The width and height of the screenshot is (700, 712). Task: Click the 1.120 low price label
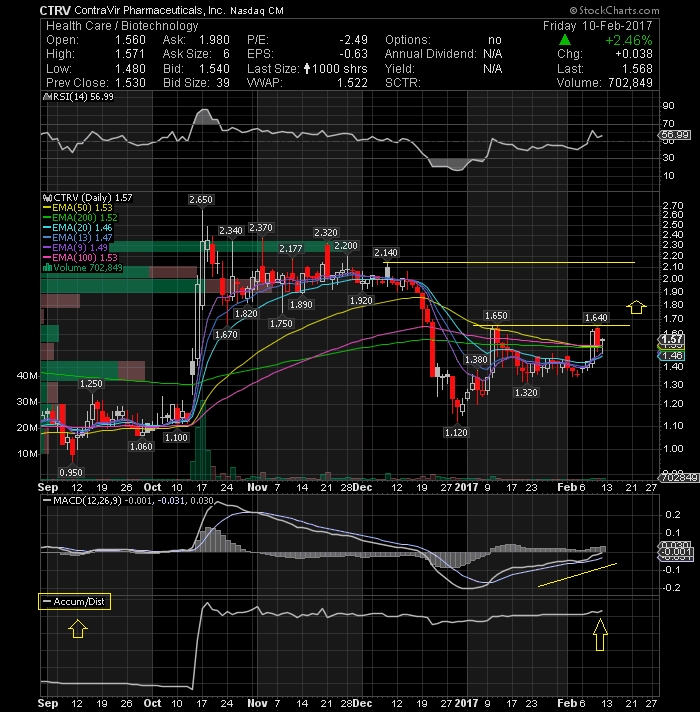pyautogui.click(x=456, y=432)
